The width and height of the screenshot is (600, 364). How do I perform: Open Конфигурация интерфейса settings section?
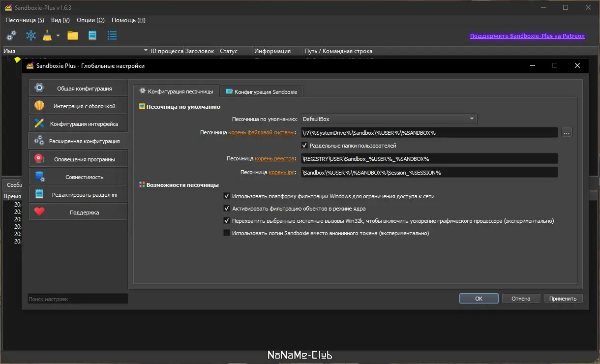78,124
